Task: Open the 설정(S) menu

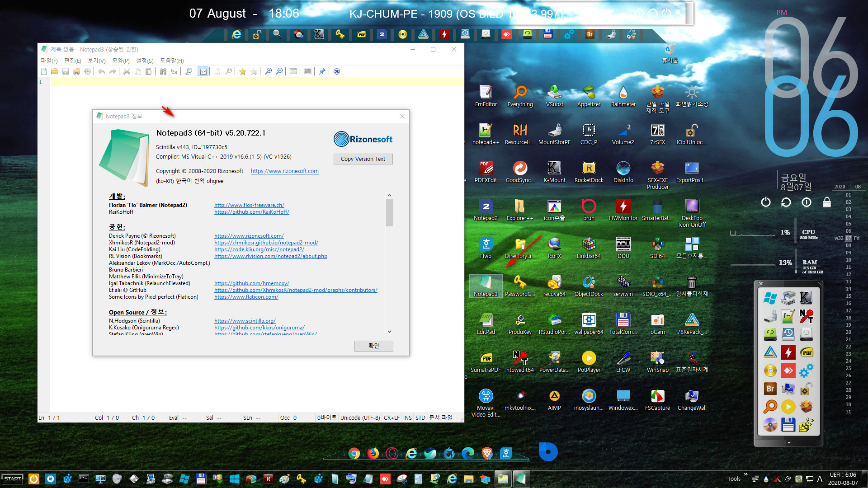Action: [x=145, y=61]
